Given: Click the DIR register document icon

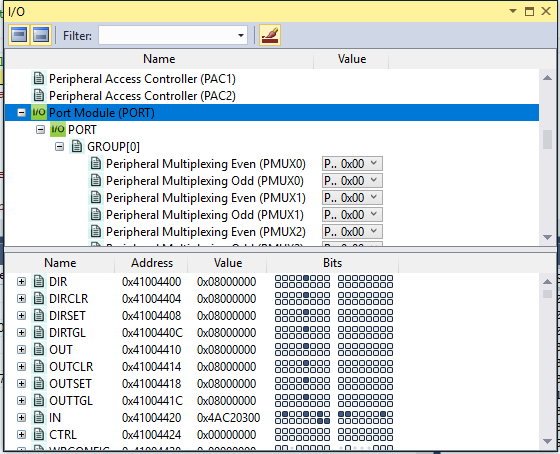Looking at the screenshot, I should [39, 281].
